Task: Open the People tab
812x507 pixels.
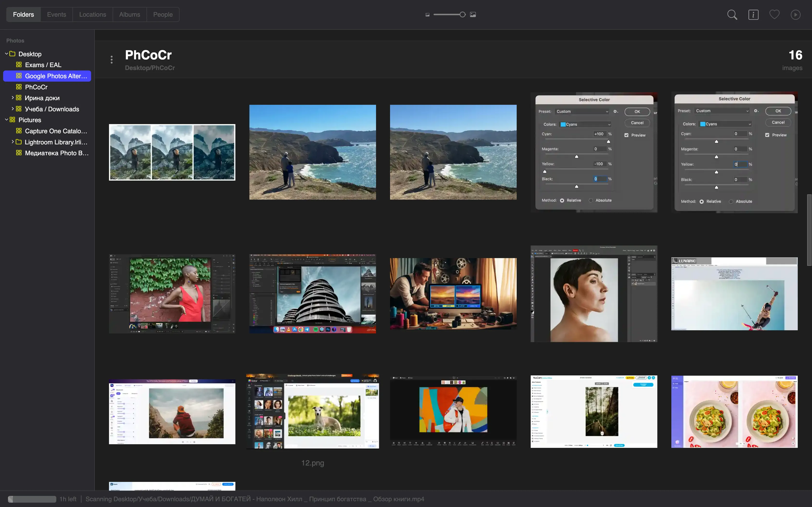Action: pyautogui.click(x=163, y=14)
